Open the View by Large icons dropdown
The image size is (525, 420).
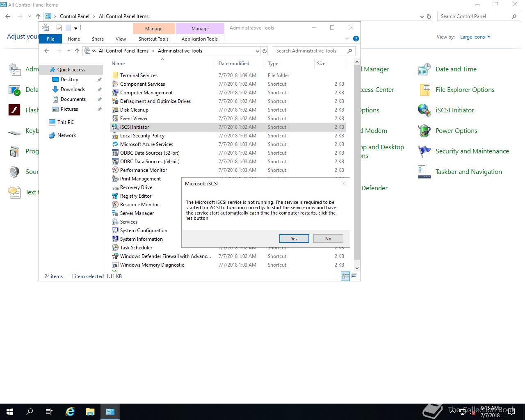coord(475,37)
